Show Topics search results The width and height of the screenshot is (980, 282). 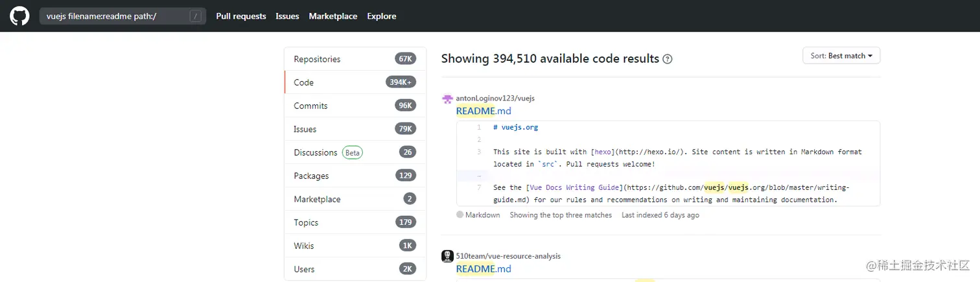[x=306, y=222]
